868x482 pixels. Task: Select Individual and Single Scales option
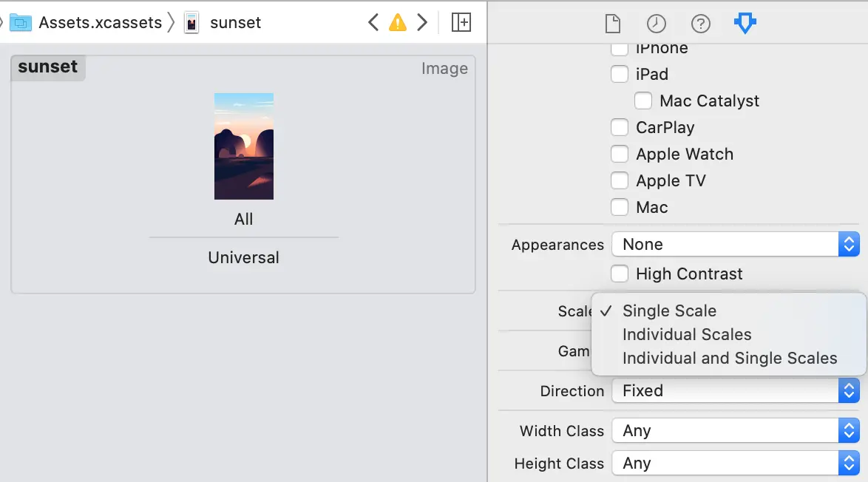(x=730, y=358)
